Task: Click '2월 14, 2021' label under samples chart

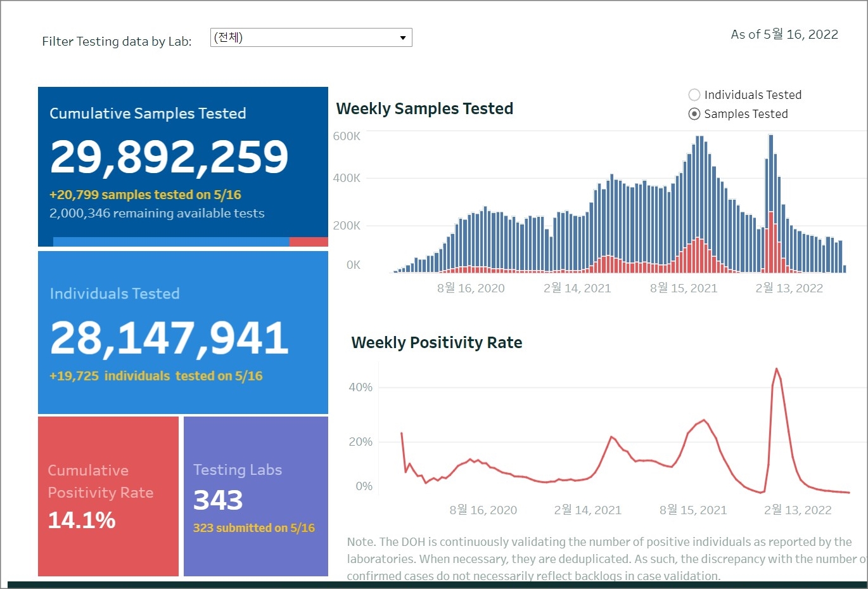Action: coord(577,288)
